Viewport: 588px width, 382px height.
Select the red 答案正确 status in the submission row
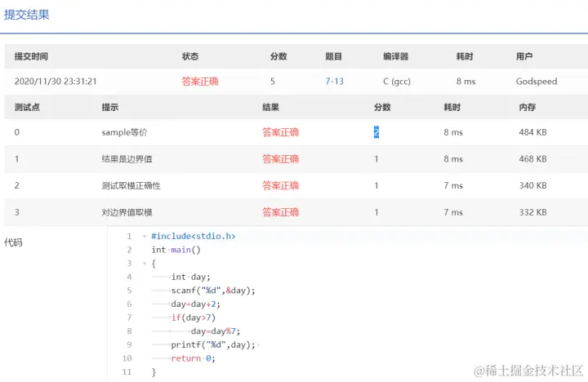pos(200,82)
